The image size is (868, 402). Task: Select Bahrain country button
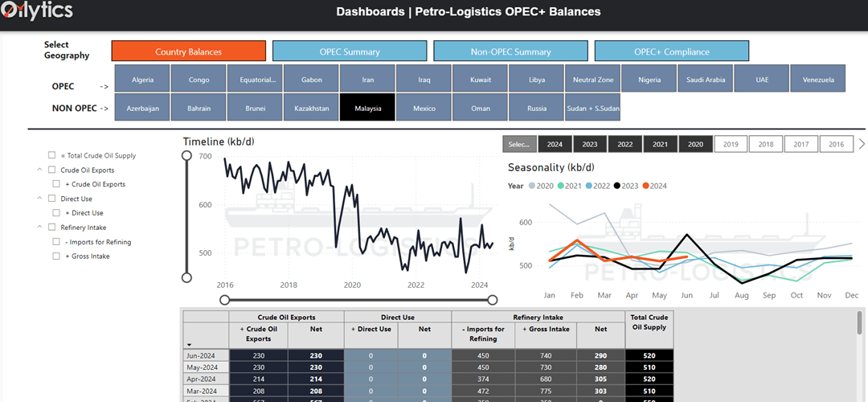[199, 108]
